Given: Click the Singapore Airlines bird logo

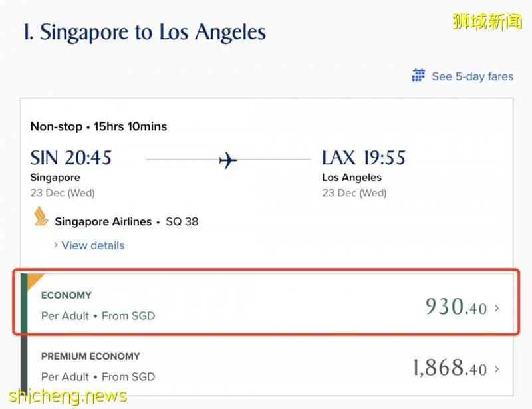Looking at the screenshot, I should click(x=41, y=217).
